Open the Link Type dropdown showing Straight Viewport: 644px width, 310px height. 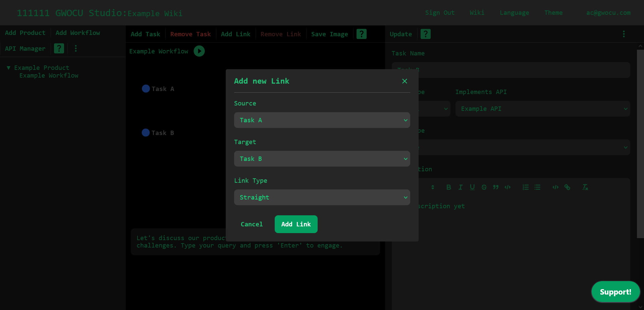[322, 197]
